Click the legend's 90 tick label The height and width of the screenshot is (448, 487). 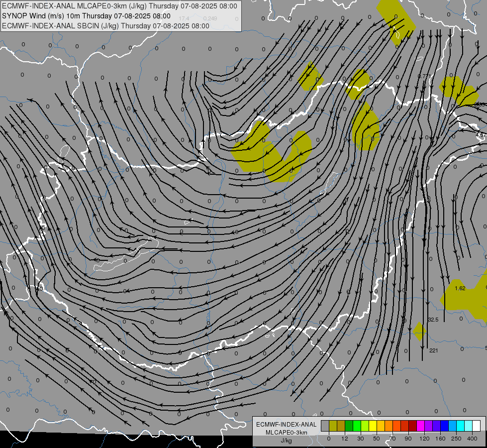point(408,439)
